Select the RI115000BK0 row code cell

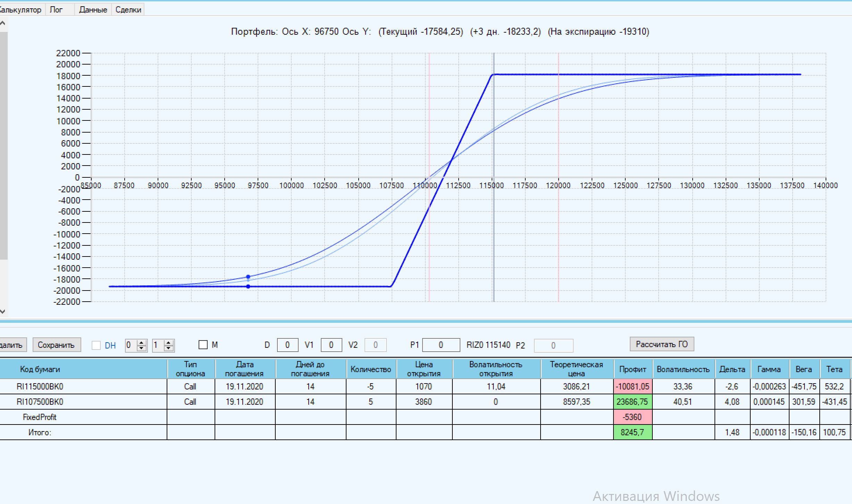40,386
